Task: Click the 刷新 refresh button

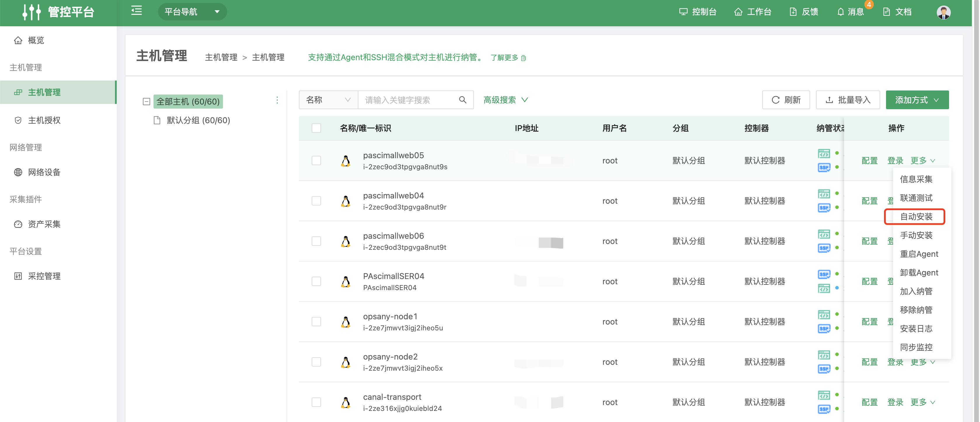Action: tap(786, 100)
